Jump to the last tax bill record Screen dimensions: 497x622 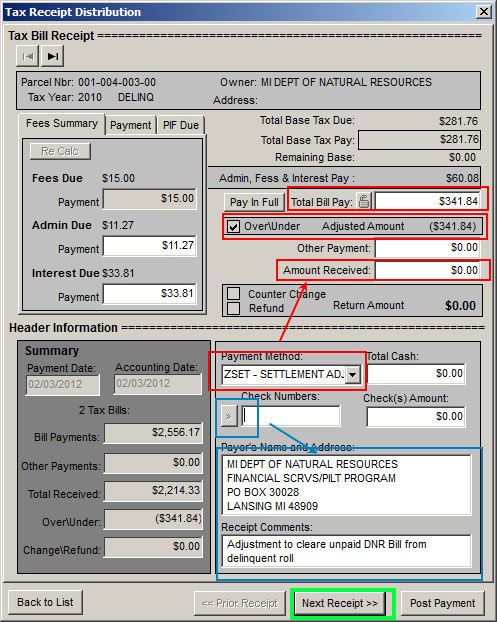pos(52,56)
